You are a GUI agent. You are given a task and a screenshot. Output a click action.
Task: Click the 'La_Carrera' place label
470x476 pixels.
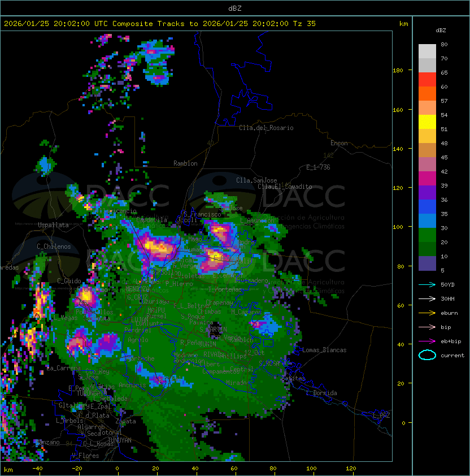[63, 368]
